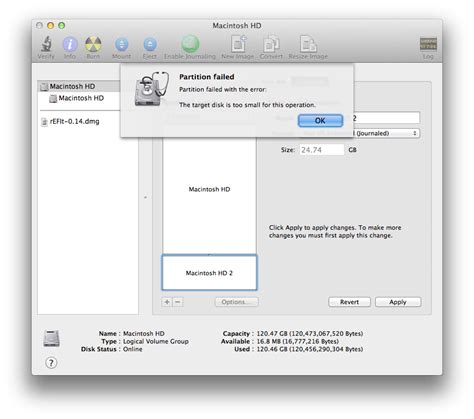Click the 'Logical Volume Group' type text

156,341
